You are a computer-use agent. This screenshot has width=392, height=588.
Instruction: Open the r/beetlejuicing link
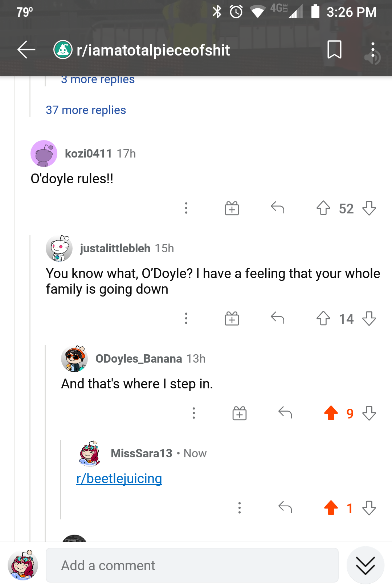(x=119, y=478)
